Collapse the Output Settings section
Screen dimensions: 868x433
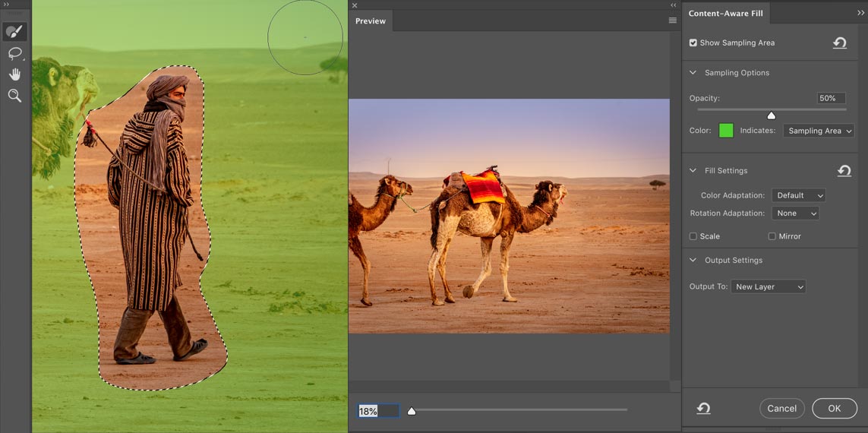(x=693, y=261)
